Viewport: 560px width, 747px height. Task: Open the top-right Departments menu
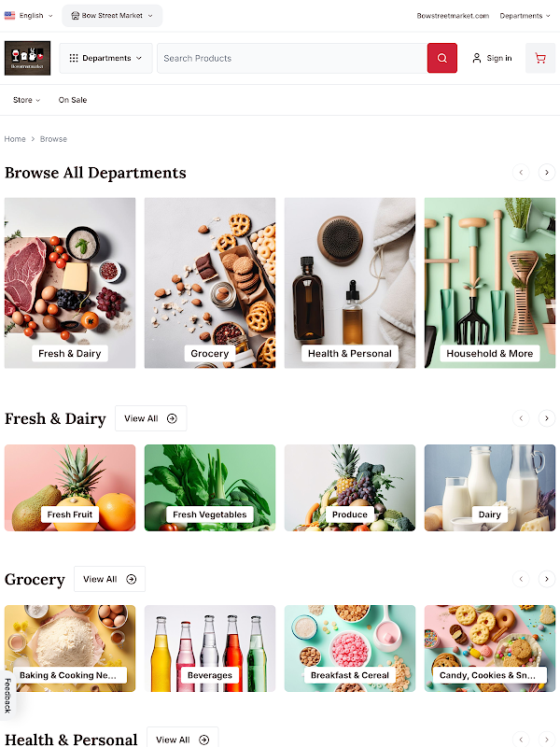tap(525, 16)
